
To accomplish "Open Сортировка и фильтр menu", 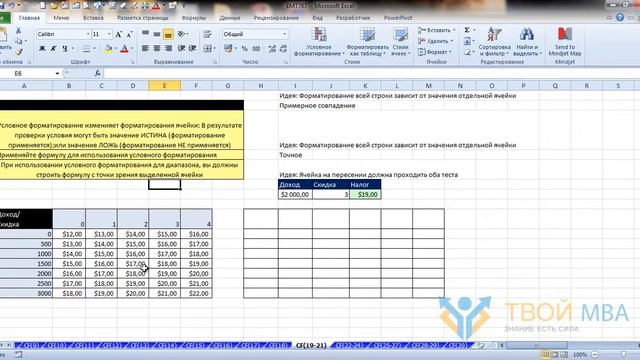I will point(494,42).
